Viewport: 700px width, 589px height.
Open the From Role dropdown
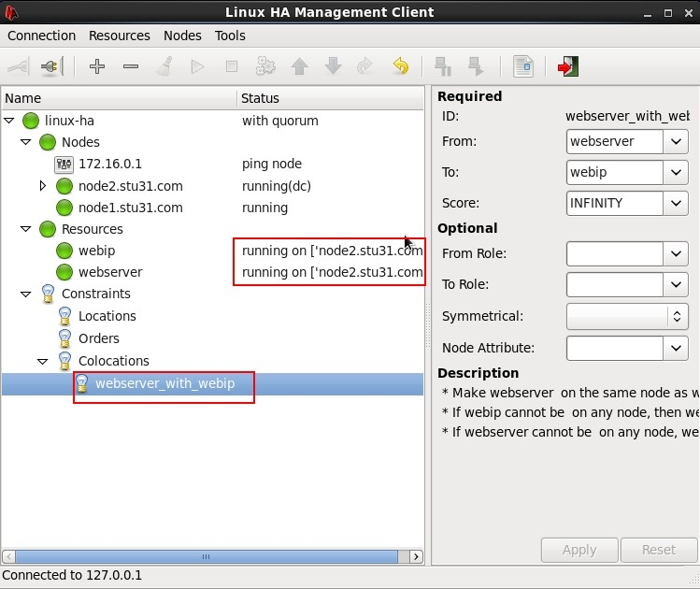676,253
